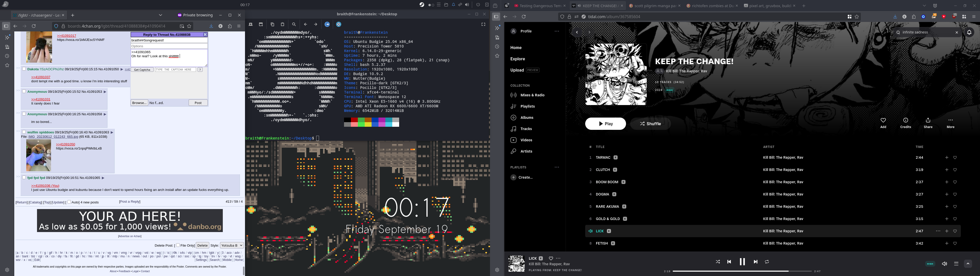This screenshot has height=276, width=980.
Task: View album Credits
Action: tap(905, 123)
